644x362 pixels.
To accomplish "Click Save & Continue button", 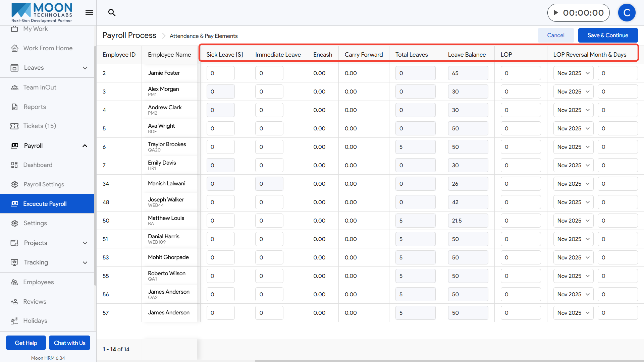I will point(607,35).
